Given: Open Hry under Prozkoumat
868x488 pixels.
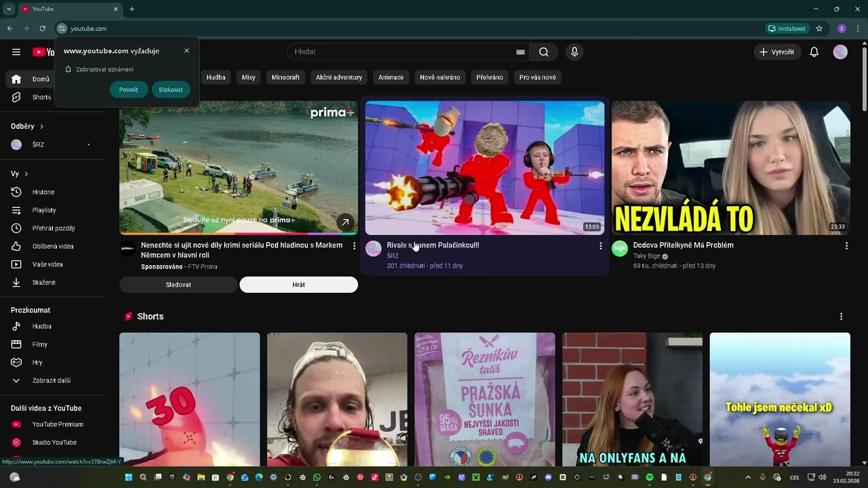Looking at the screenshot, I should click(x=52, y=363).
